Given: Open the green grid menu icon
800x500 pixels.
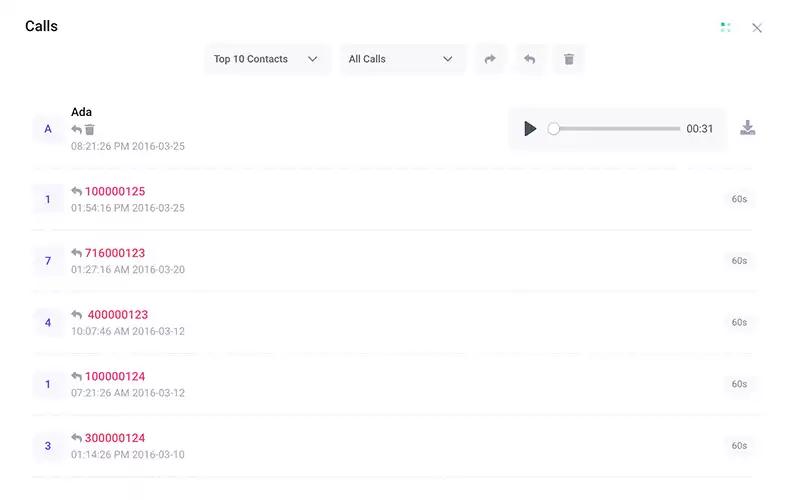Looking at the screenshot, I should [x=726, y=27].
